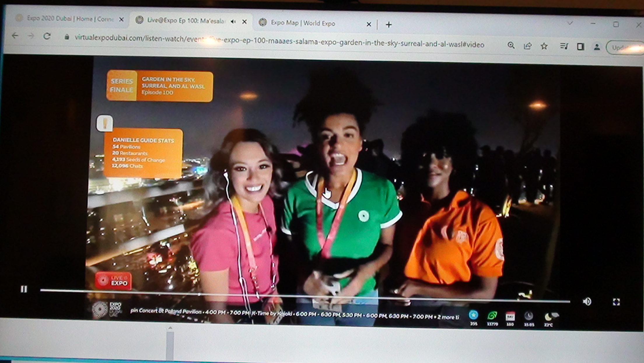Go back to previous page

click(x=15, y=36)
